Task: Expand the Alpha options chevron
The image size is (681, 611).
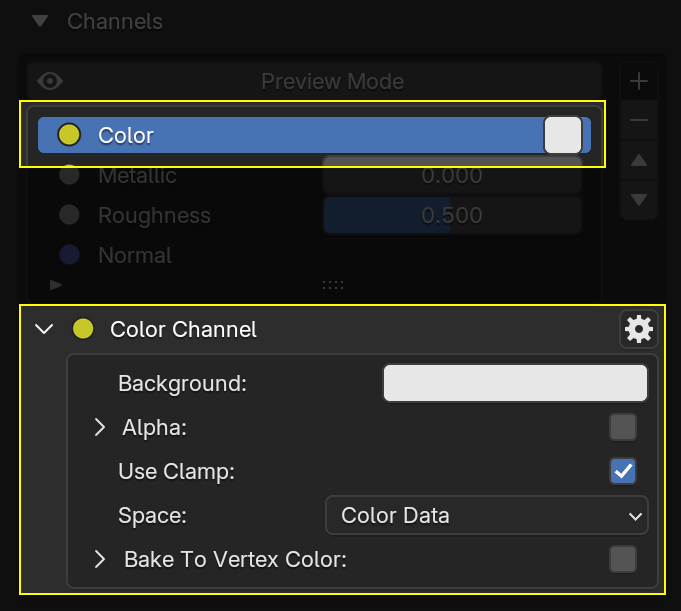Action: [100, 427]
